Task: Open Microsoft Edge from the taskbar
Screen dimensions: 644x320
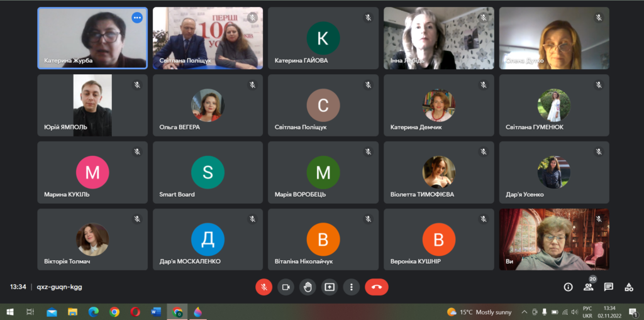Action: (94, 312)
